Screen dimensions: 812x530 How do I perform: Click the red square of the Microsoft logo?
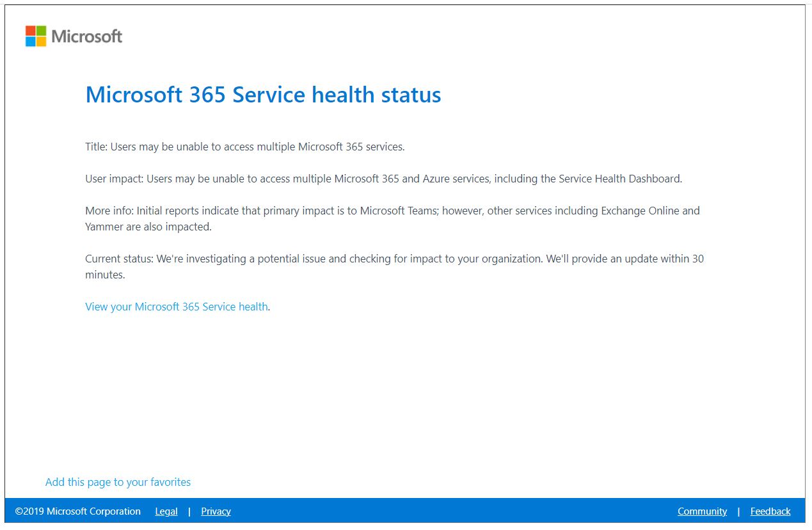[30, 31]
